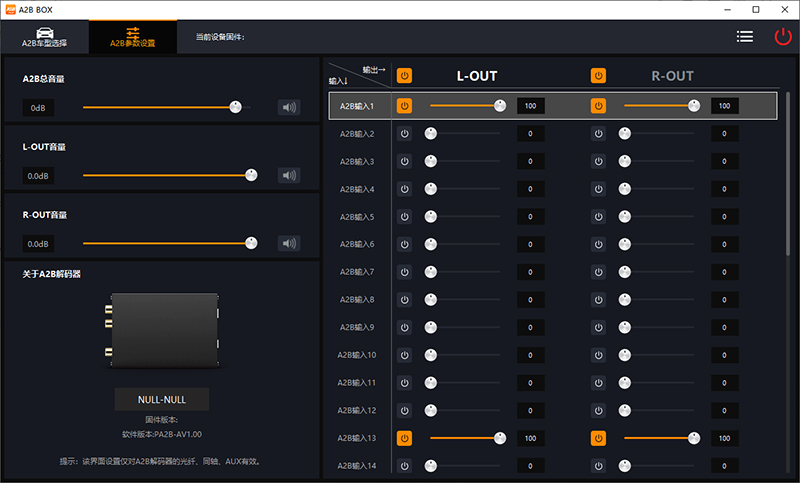The image size is (800, 483).
Task: Click the L-OUT音量 0.0dB value box
Action: tap(39, 176)
